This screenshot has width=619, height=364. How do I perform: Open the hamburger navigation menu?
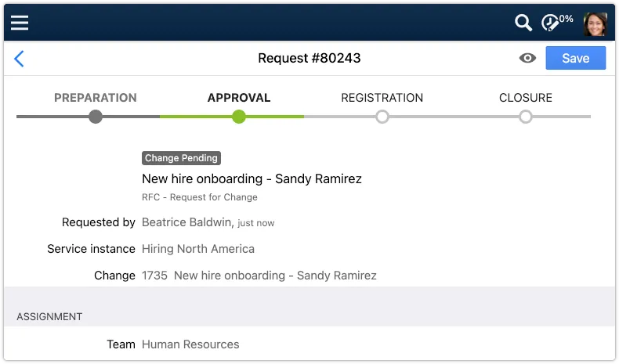20,23
